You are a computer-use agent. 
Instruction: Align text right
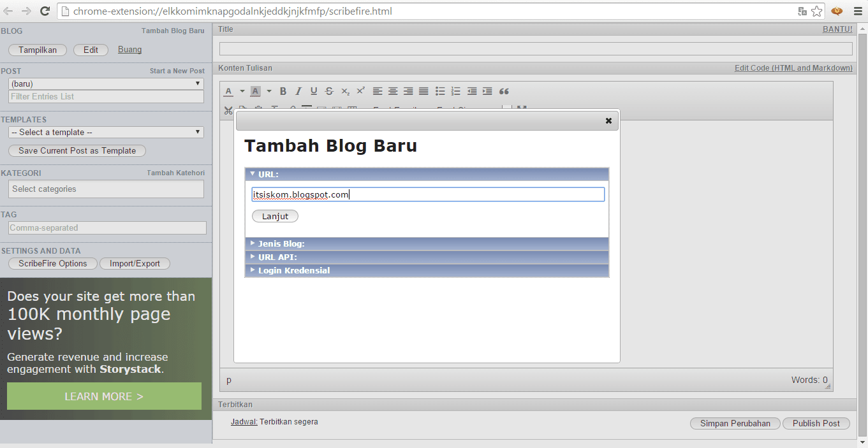pyautogui.click(x=408, y=91)
